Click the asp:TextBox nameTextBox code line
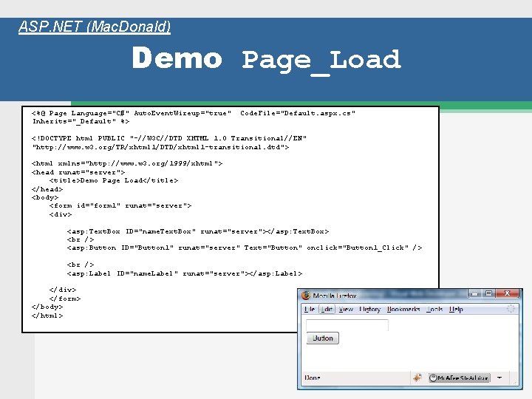 [x=198, y=231]
